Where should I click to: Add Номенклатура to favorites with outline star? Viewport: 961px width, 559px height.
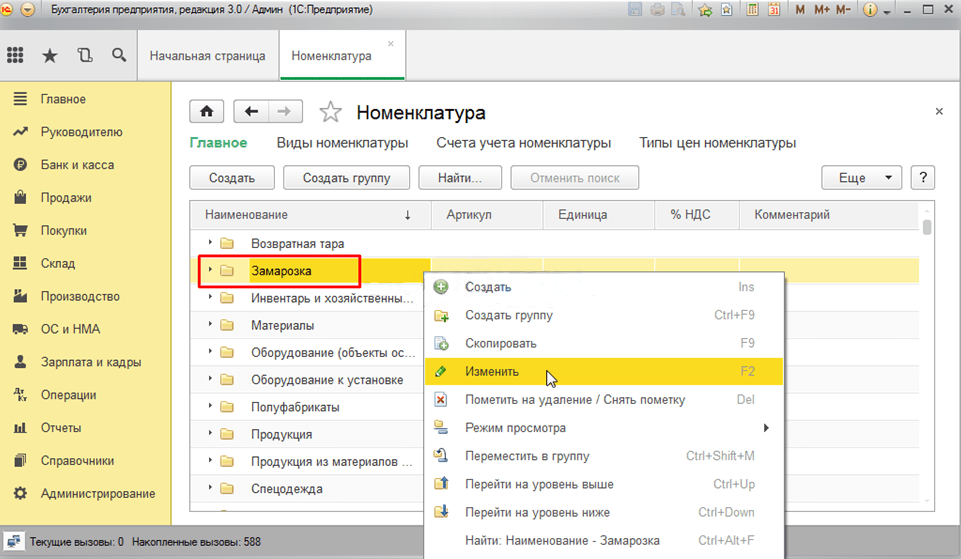point(330,113)
